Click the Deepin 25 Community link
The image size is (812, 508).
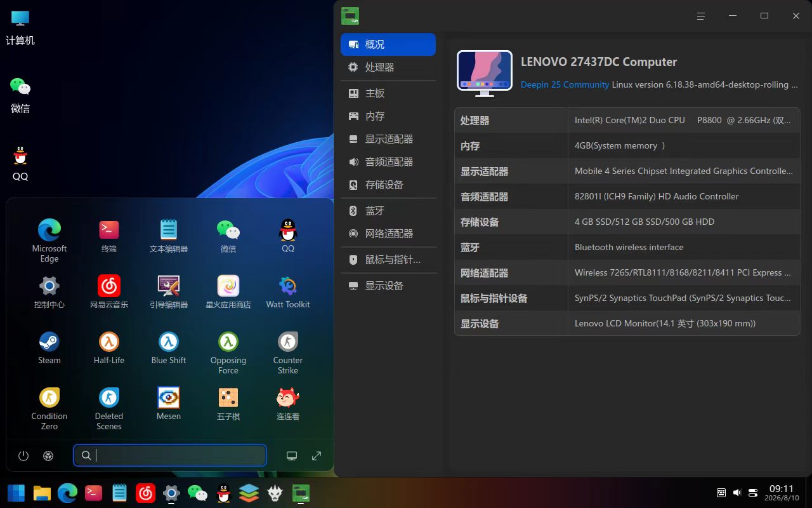click(x=565, y=84)
